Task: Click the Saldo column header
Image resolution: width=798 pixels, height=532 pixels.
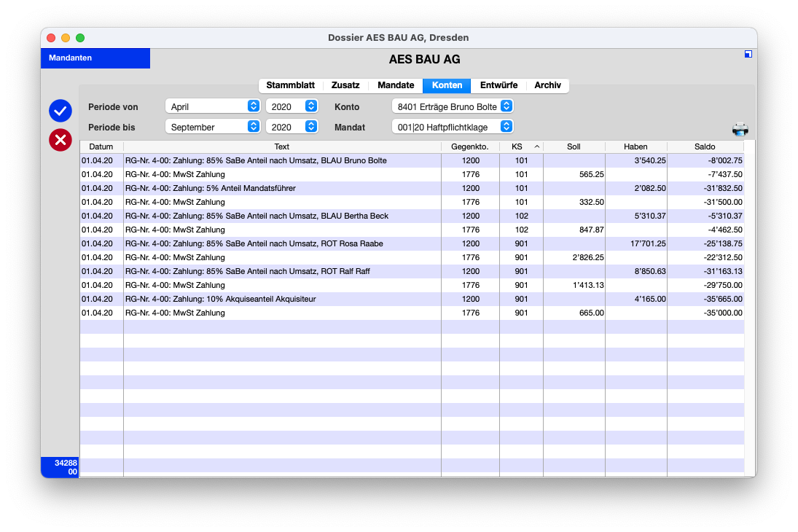Action: coord(705,146)
